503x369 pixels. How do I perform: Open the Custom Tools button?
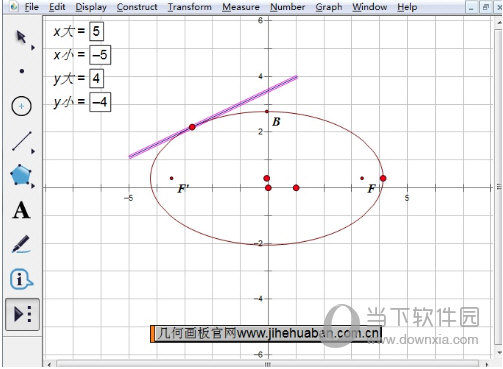coord(22,314)
